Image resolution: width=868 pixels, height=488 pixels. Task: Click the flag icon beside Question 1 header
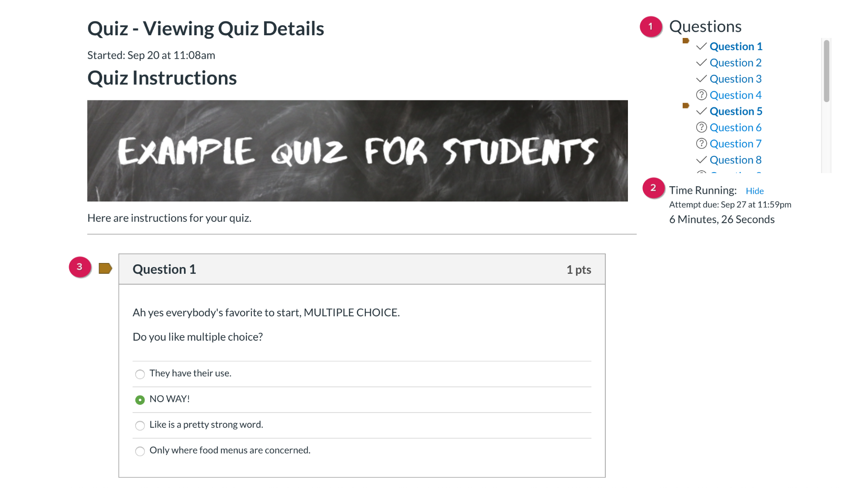[105, 268]
